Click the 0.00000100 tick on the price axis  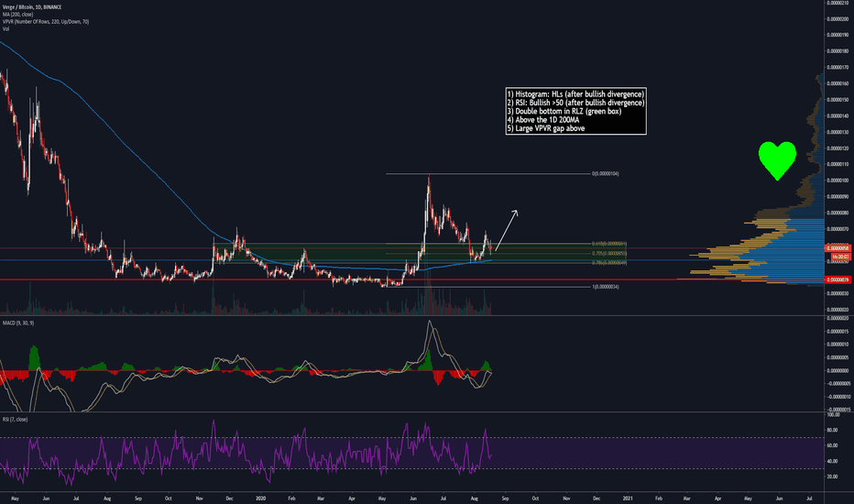(x=838, y=181)
